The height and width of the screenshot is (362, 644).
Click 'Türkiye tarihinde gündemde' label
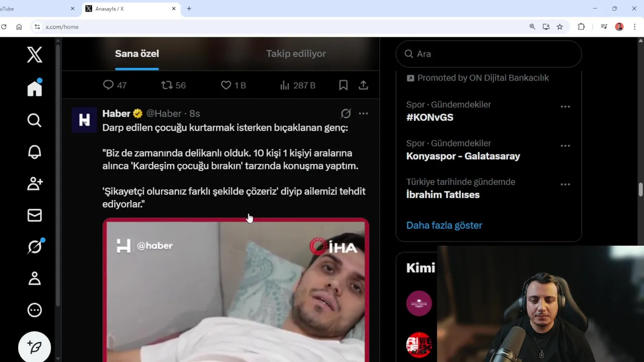tap(460, 182)
